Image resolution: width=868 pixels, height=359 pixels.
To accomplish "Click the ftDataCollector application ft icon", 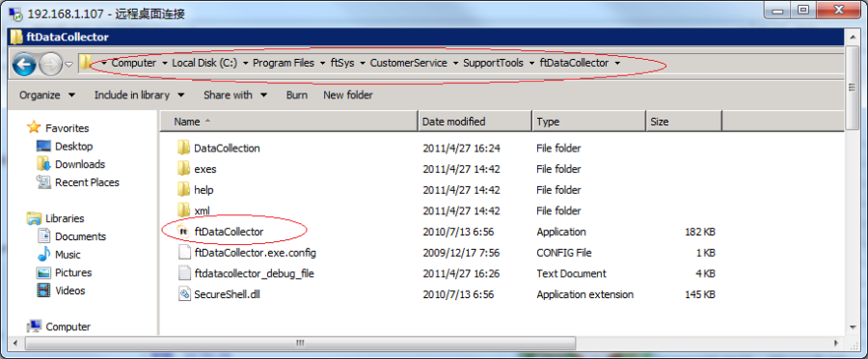I will 184,232.
